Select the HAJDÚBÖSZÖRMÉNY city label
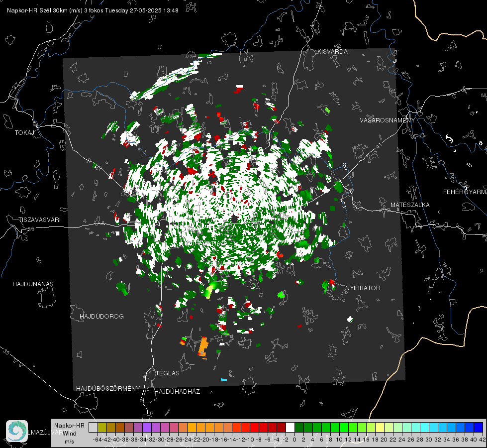 coord(108,389)
